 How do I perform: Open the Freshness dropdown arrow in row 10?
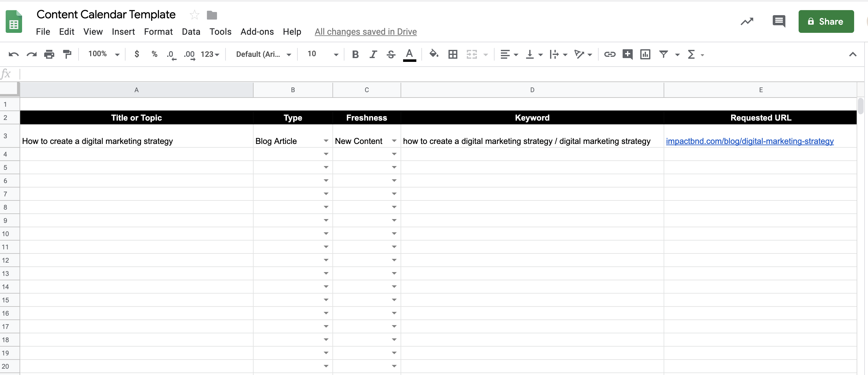[394, 234]
